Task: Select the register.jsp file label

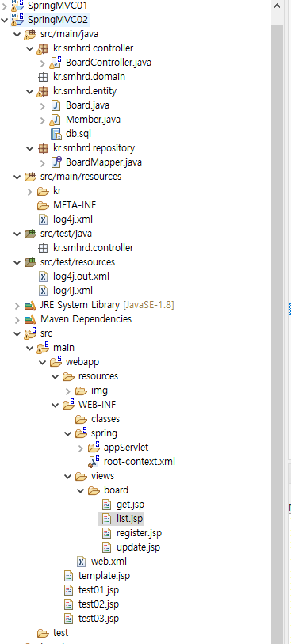Action: point(139,532)
